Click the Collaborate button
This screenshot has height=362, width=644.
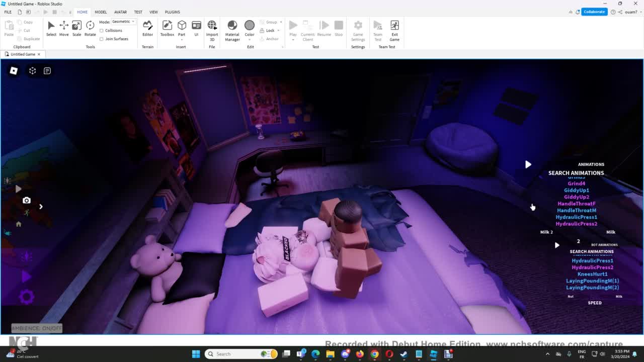(594, 12)
